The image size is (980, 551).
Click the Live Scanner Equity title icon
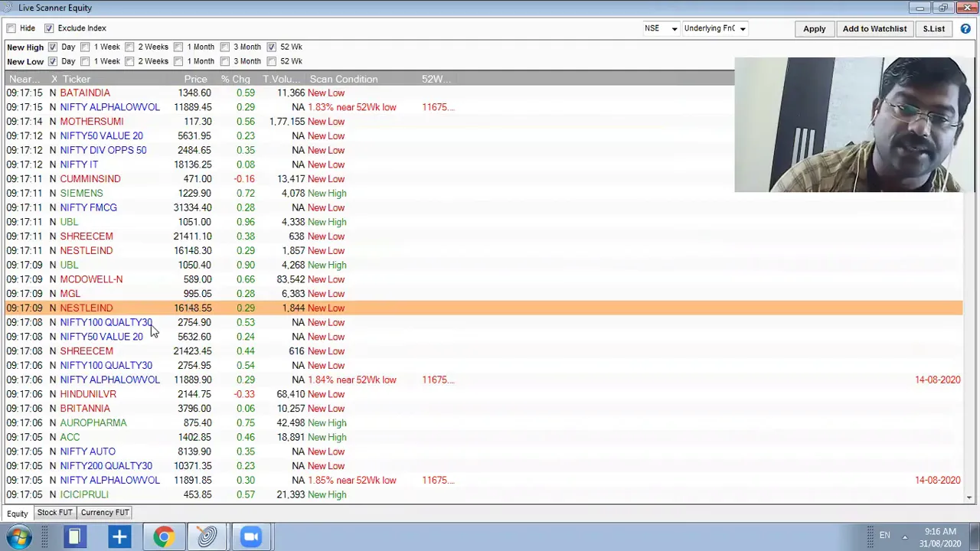click(8, 8)
